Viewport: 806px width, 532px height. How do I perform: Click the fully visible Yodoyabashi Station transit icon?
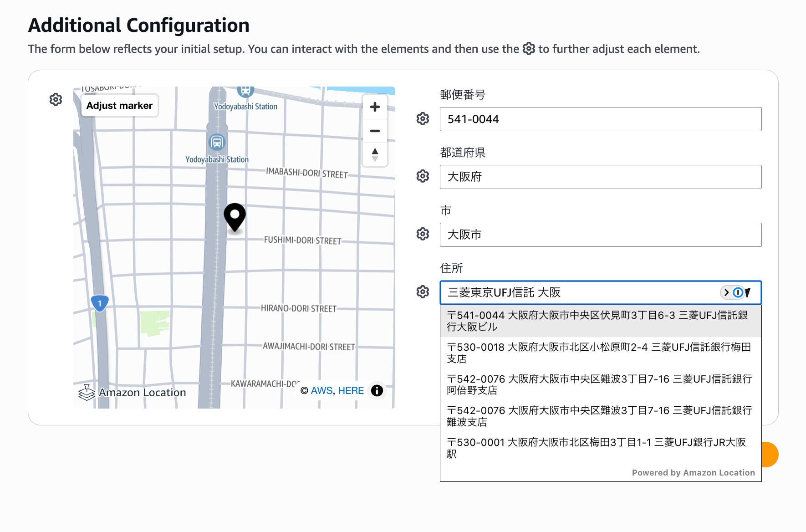pyautogui.click(x=217, y=142)
